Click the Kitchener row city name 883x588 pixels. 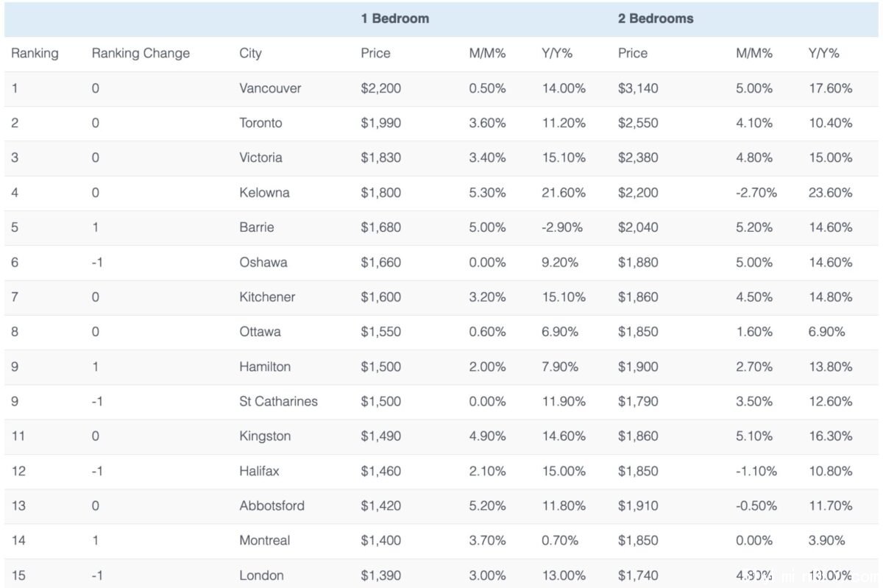267,297
